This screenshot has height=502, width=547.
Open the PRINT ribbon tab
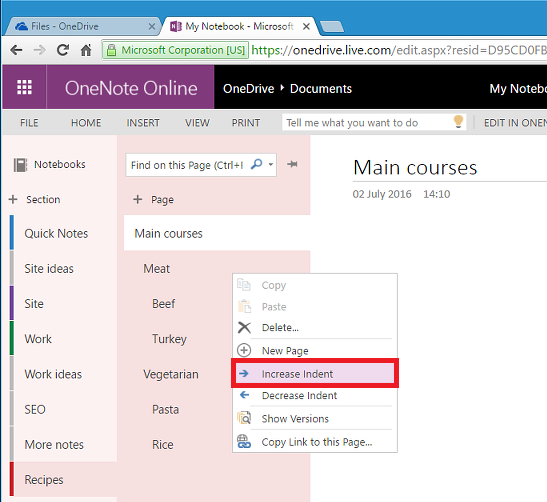[246, 123]
